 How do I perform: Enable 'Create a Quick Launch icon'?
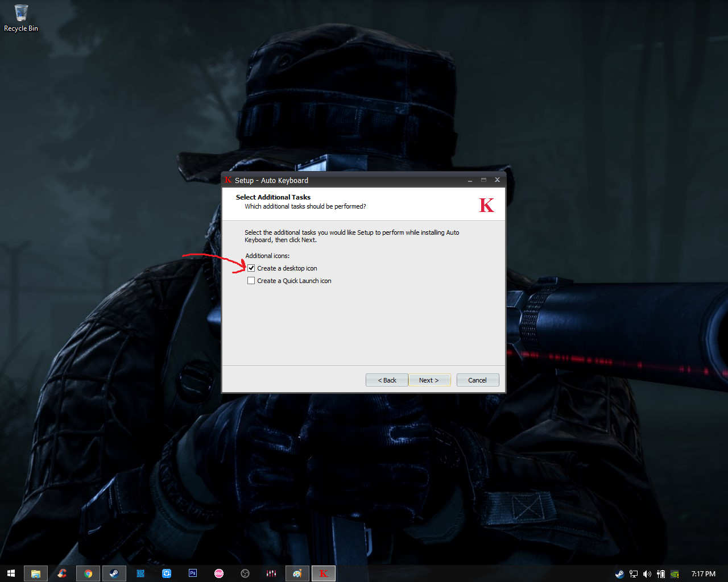(x=251, y=281)
